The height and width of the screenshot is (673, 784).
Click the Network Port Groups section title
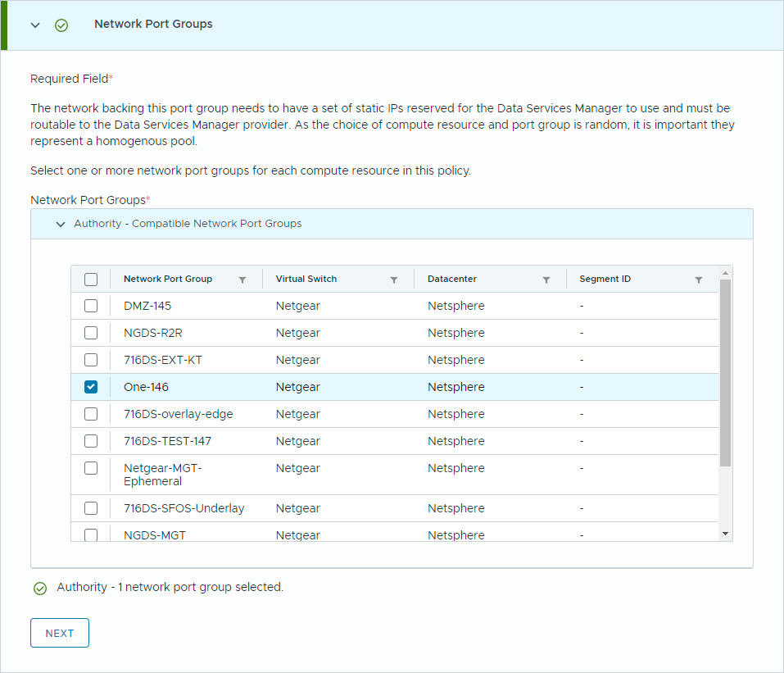coord(153,24)
